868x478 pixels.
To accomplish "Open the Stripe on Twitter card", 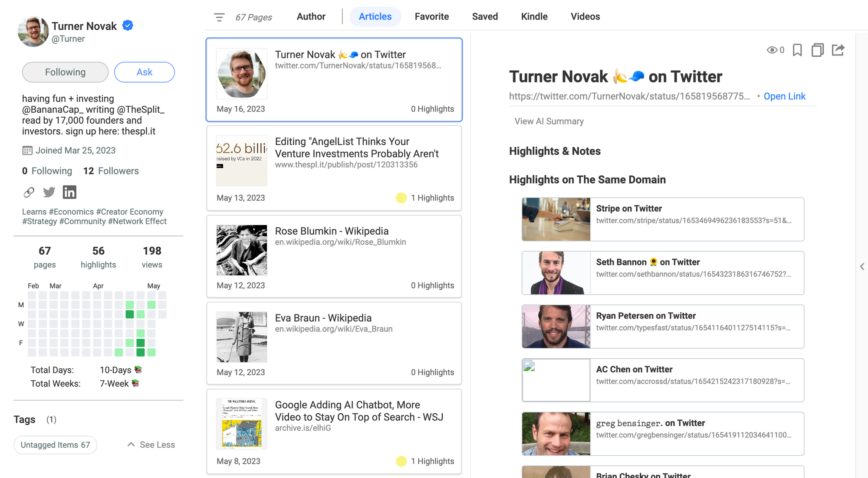I will (663, 219).
